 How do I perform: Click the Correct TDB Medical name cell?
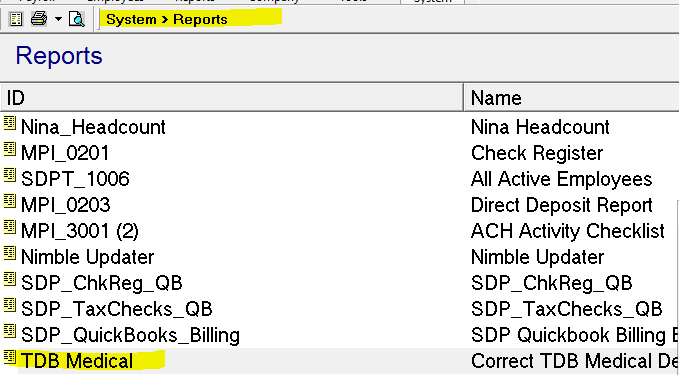(x=575, y=361)
